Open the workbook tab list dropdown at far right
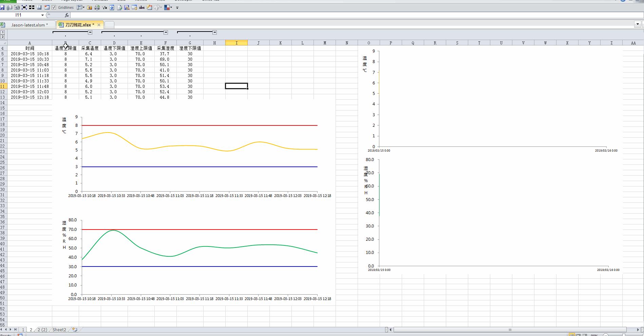Image resolution: width=644 pixels, height=336 pixels. coord(638,24)
